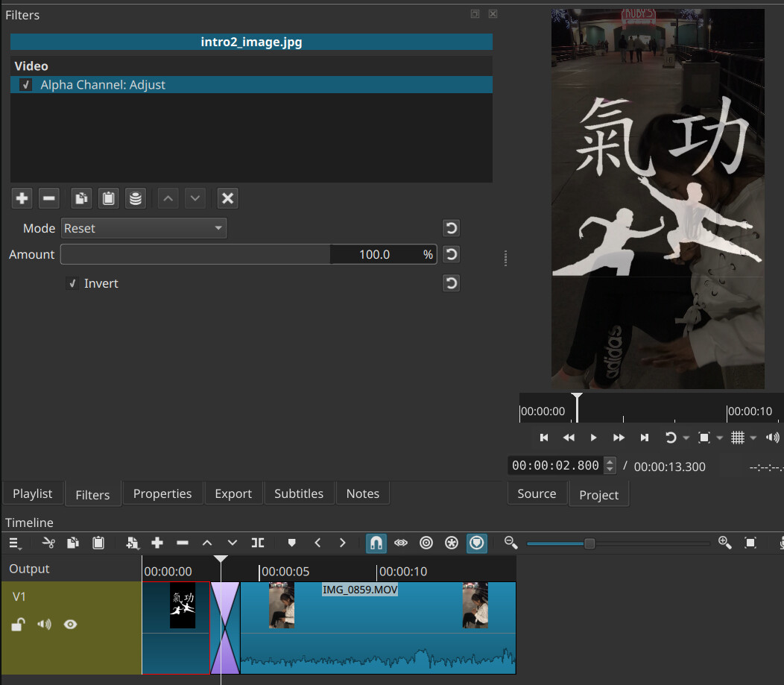
Task: Open the Mode dropdown showing Reset
Action: pyautogui.click(x=143, y=228)
